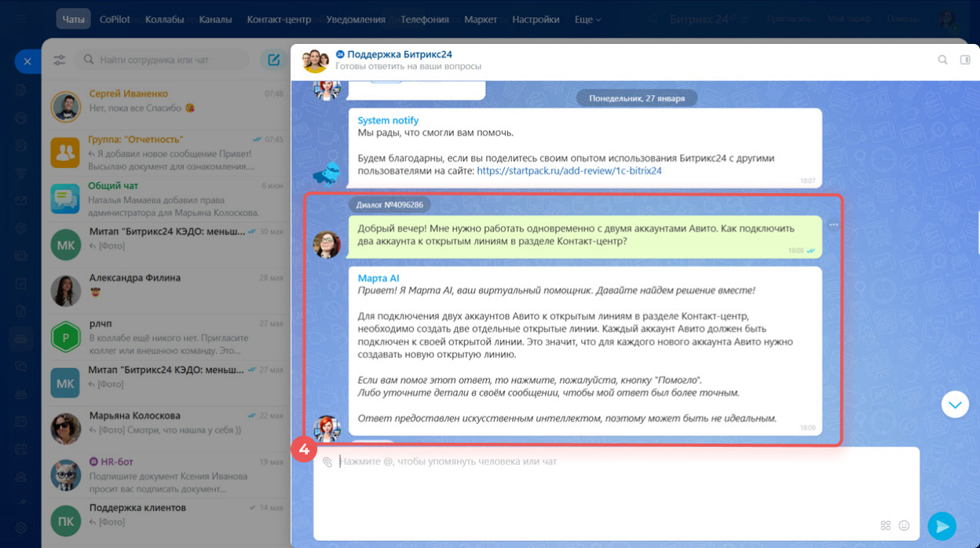The width and height of the screenshot is (980, 548).
Task: Click the user avatar beside the question message
Action: coord(327,245)
